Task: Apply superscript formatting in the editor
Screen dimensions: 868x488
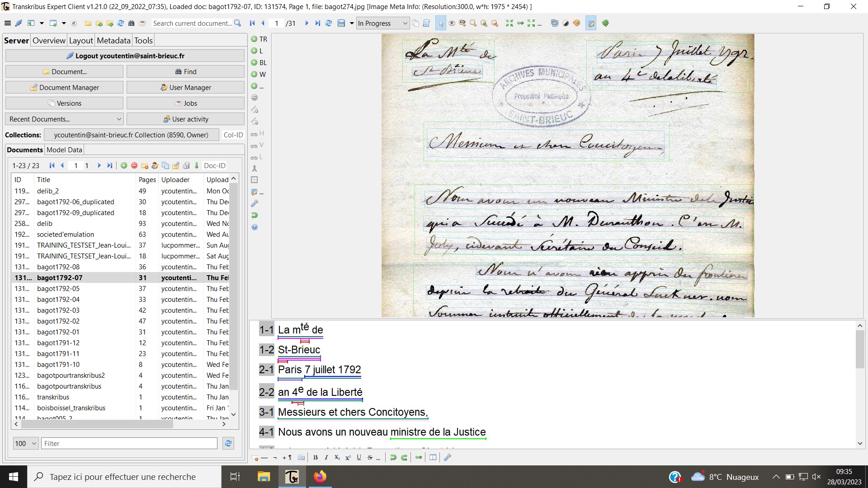Action: coord(348,457)
